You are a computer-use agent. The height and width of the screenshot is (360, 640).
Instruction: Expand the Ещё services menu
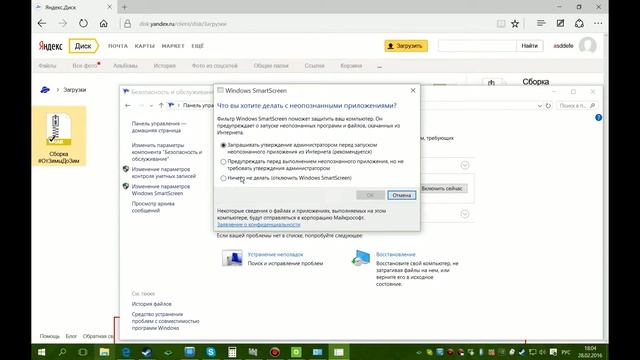pos(198,46)
